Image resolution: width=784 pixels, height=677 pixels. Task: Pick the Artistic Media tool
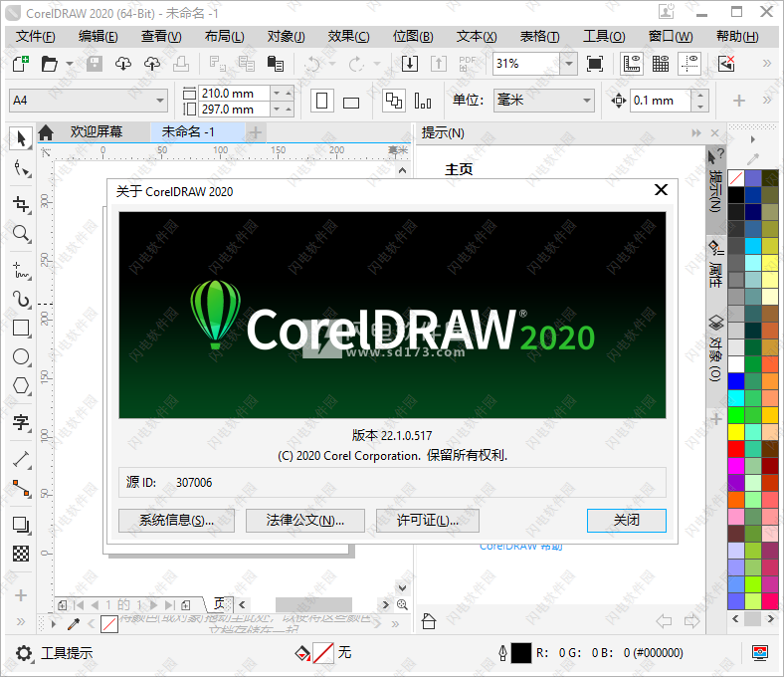(21, 300)
